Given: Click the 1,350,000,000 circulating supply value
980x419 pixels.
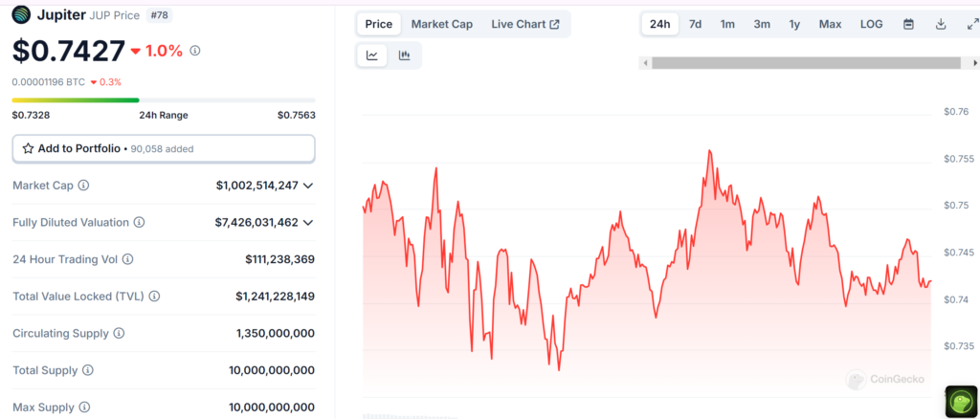Looking at the screenshot, I should pyautogui.click(x=276, y=334).
